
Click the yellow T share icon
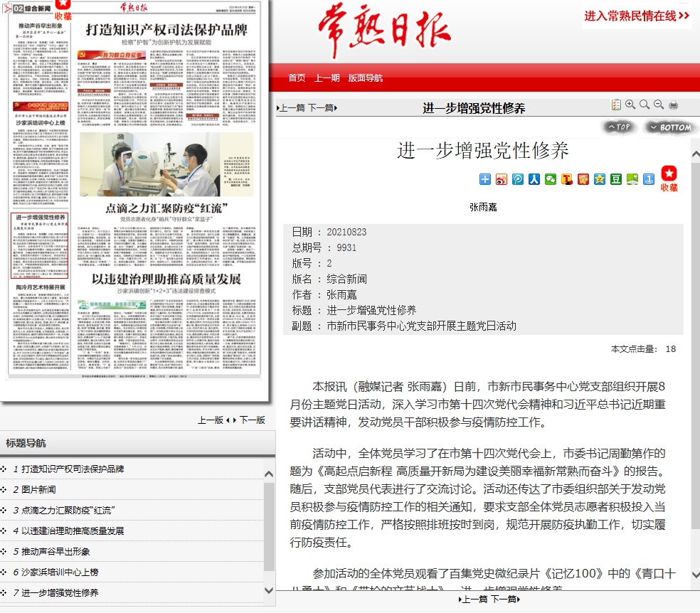pyautogui.click(x=567, y=179)
